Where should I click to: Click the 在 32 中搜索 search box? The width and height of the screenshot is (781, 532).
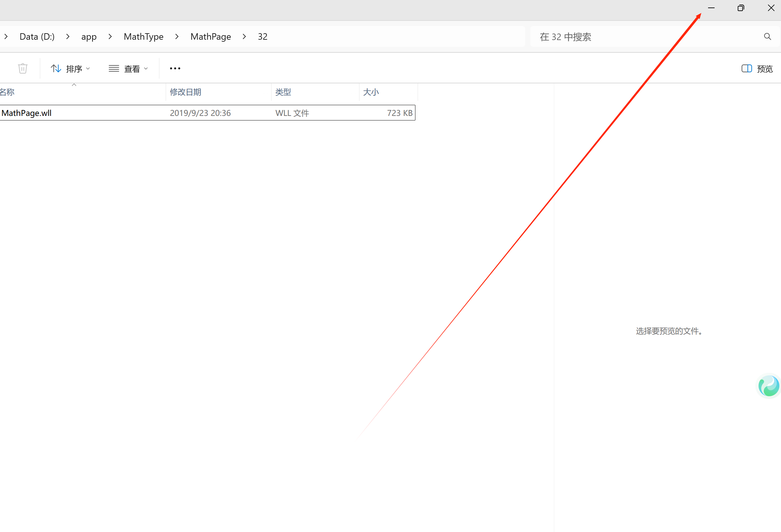point(638,37)
